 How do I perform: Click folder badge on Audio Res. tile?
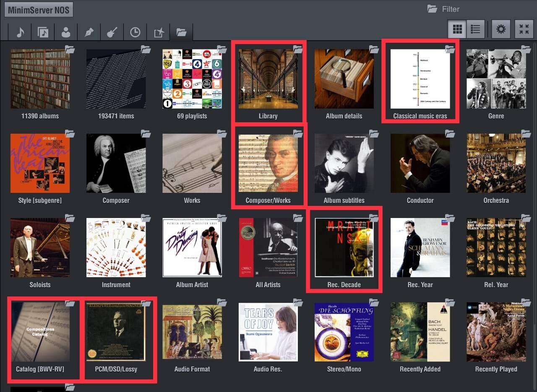pyautogui.click(x=298, y=302)
